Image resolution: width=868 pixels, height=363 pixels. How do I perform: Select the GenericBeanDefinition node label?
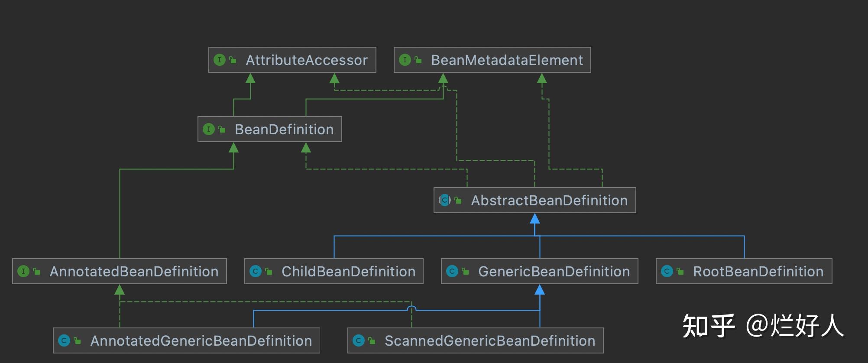tap(554, 272)
